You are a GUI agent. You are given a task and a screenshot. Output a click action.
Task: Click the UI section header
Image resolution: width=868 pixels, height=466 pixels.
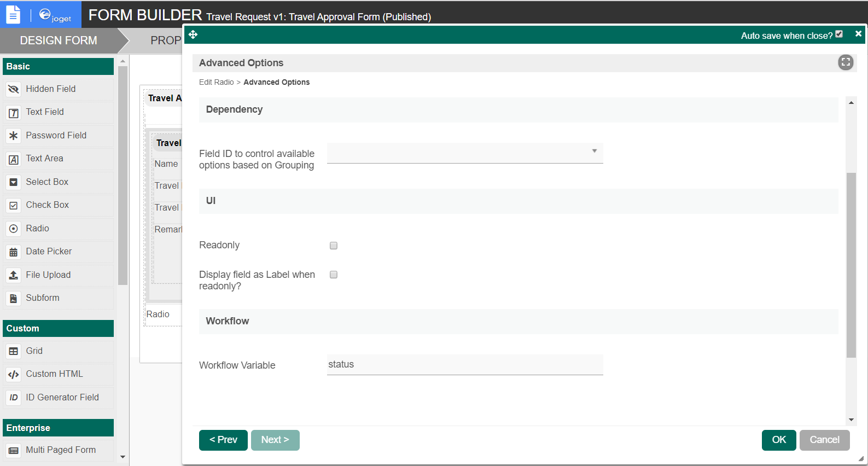[519, 201]
